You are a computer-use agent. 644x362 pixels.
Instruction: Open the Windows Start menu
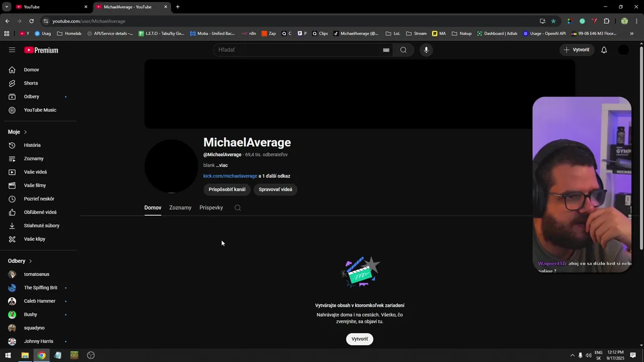pyautogui.click(x=8, y=355)
